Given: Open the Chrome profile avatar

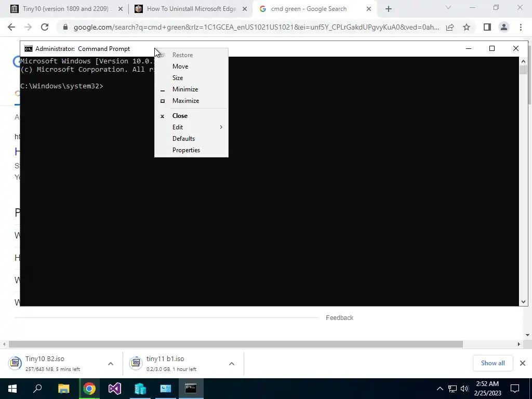Looking at the screenshot, I should (504, 27).
